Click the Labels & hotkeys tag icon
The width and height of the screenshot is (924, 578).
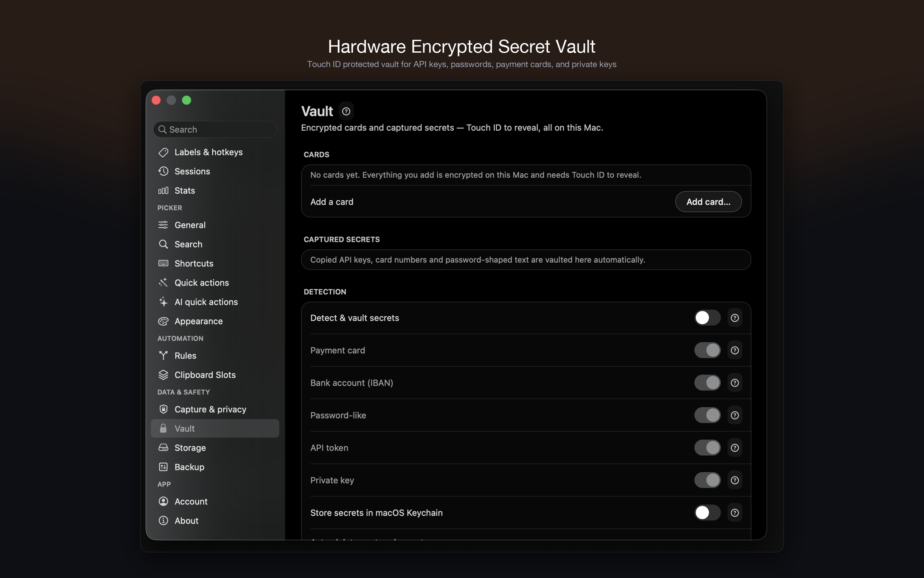(x=163, y=152)
